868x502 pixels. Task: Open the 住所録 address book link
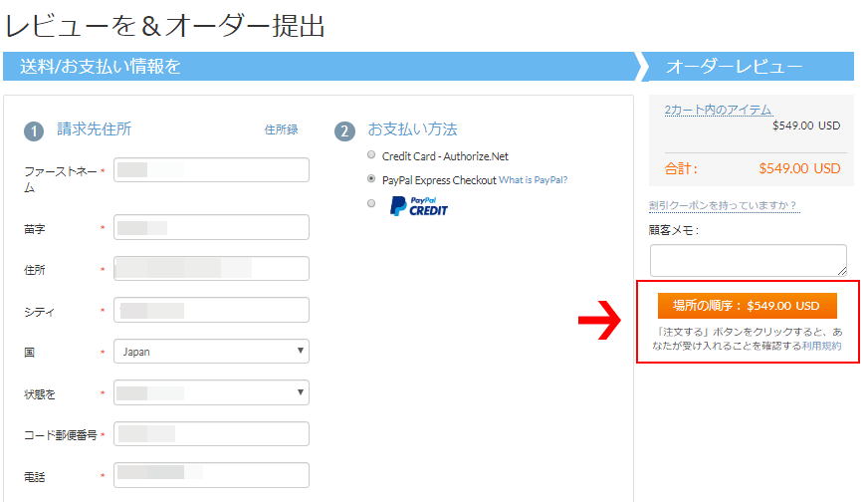(x=281, y=129)
